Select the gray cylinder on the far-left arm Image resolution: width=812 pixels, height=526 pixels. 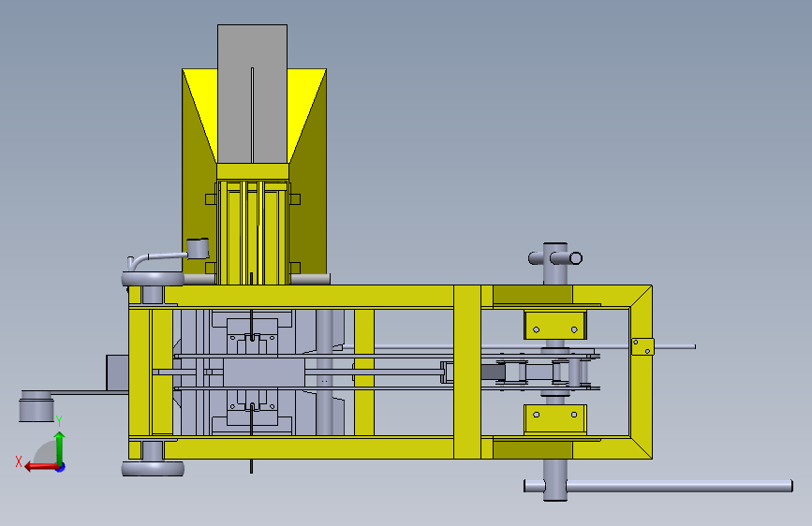pos(37,406)
